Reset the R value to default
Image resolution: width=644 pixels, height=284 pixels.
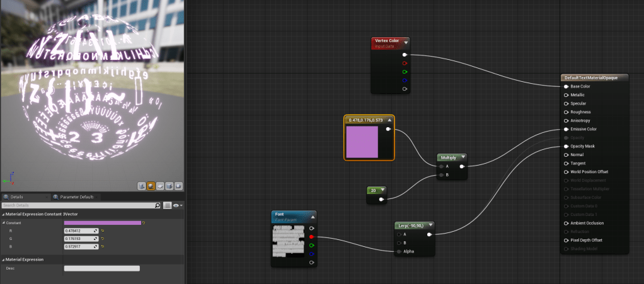pyautogui.click(x=102, y=231)
